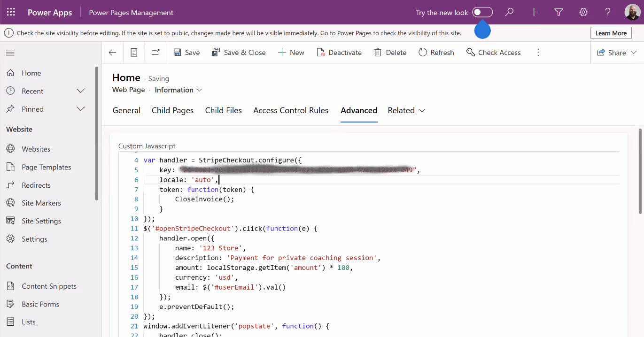Open Page Templates in the sidebar

46,167
